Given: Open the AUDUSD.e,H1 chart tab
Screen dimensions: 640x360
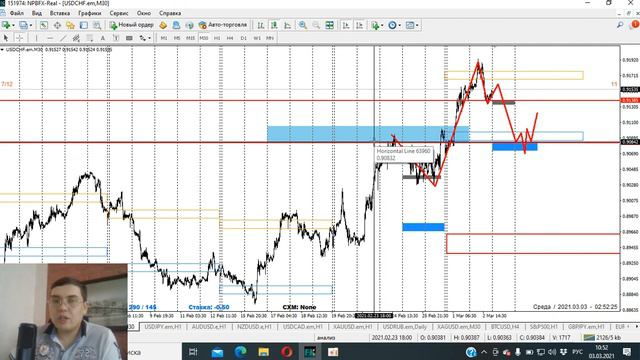Looking at the screenshot, I should pos(209,327).
